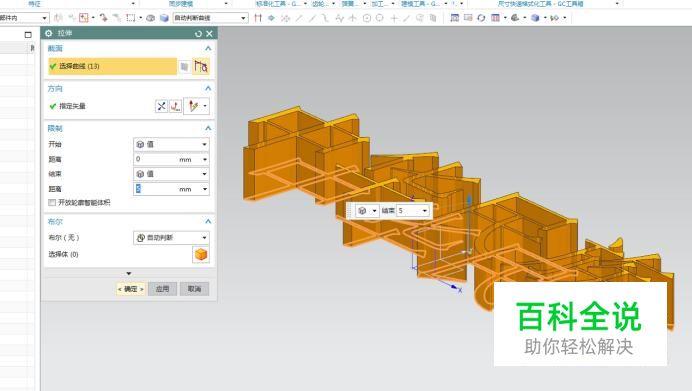Click the sketch section icon beside 选择曲线
Viewport: 692px width, 391px height.
[x=184, y=67]
